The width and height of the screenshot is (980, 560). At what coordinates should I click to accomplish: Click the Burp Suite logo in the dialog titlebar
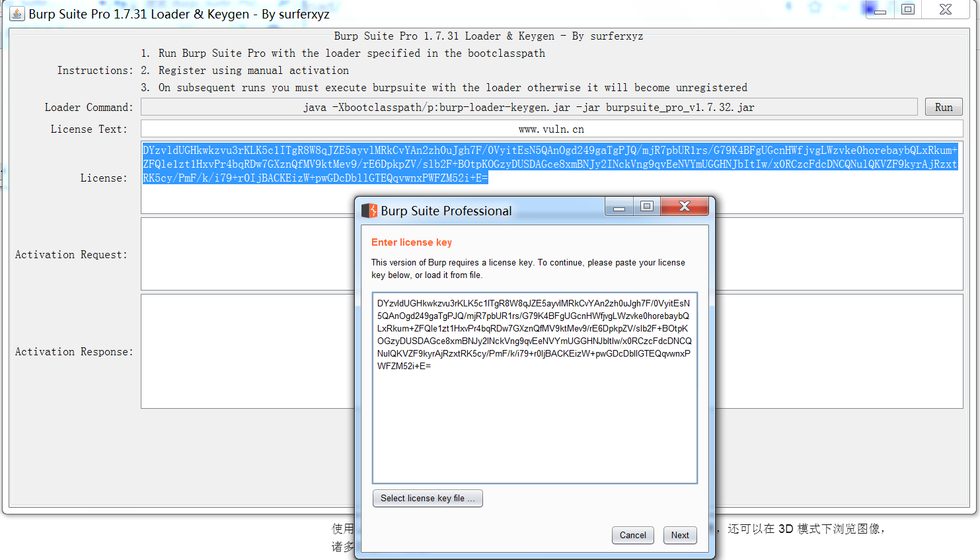[x=369, y=211]
